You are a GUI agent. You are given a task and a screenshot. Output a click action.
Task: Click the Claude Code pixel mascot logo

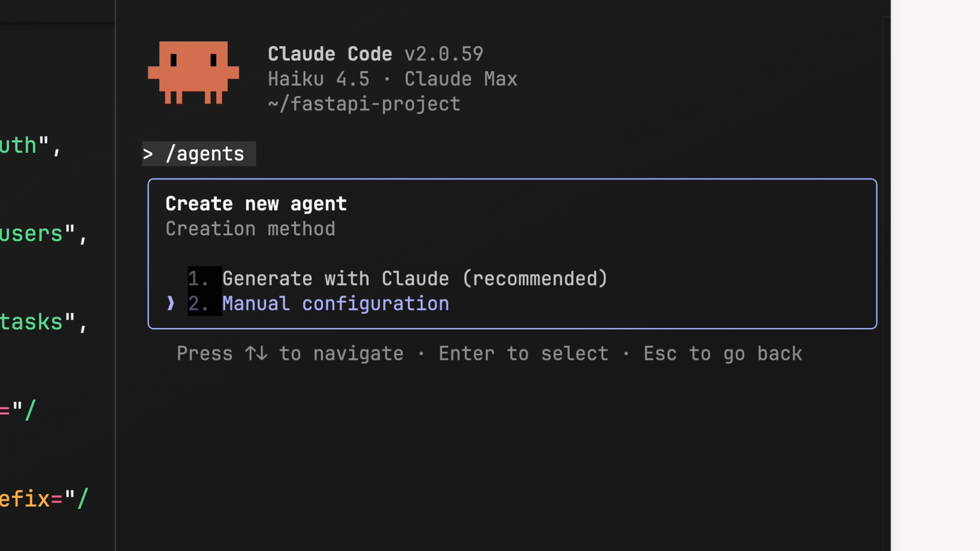[193, 72]
